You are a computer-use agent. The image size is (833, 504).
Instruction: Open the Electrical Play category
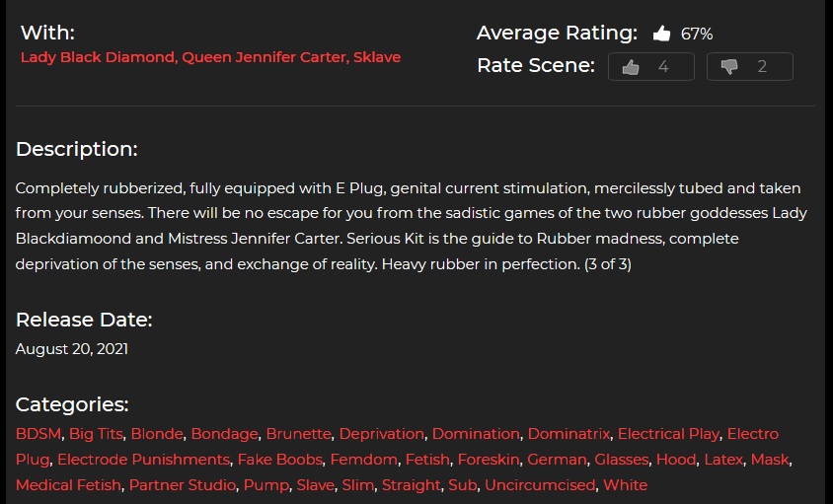(x=668, y=434)
